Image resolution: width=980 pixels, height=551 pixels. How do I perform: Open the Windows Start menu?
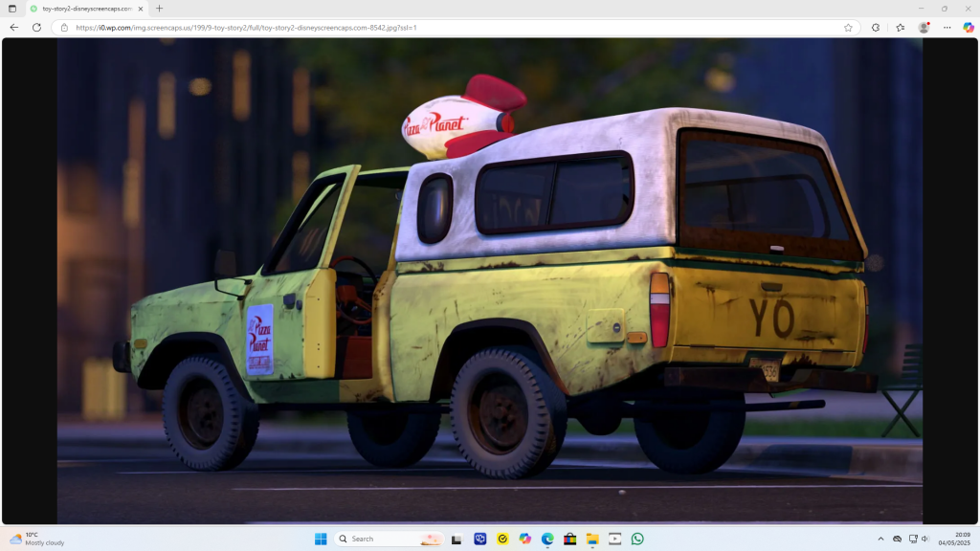[x=320, y=539]
